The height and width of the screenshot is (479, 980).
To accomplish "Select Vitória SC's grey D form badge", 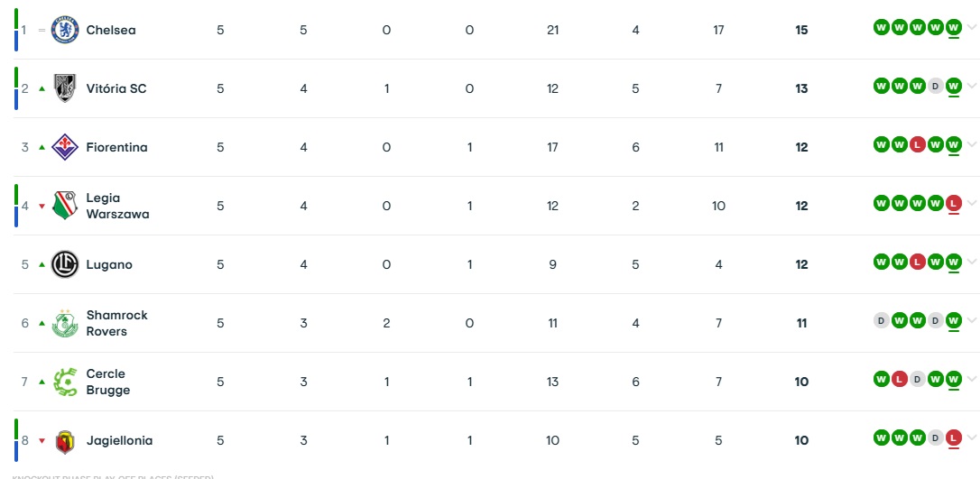I will click(x=935, y=87).
